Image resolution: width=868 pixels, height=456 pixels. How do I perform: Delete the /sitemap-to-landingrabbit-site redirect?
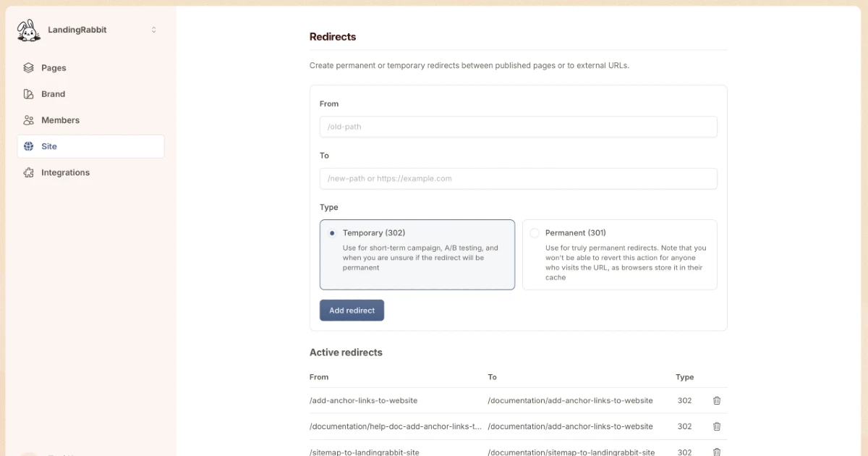717,452
